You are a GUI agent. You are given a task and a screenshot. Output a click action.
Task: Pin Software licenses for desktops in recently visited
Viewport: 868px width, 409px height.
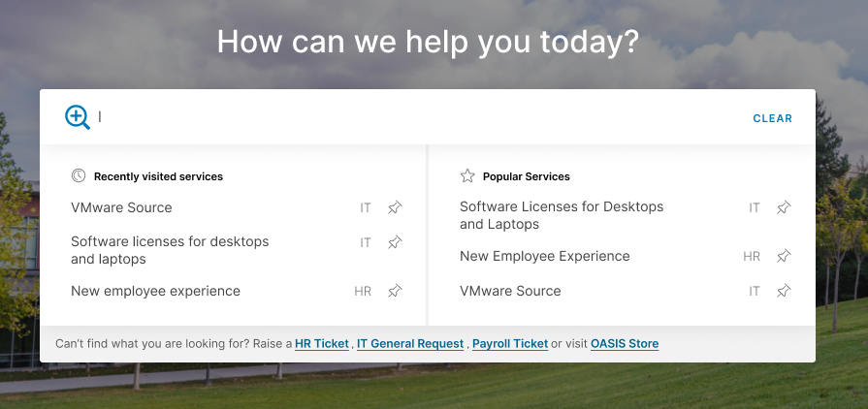(x=395, y=242)
